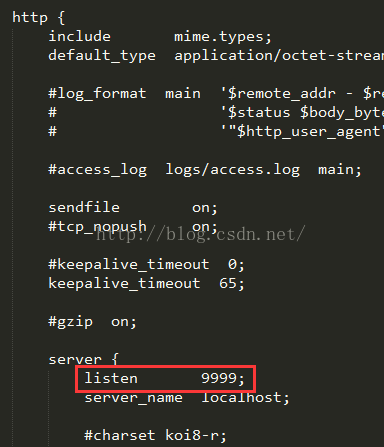
Task: Click the http block opening line
Action: (38, 18)
